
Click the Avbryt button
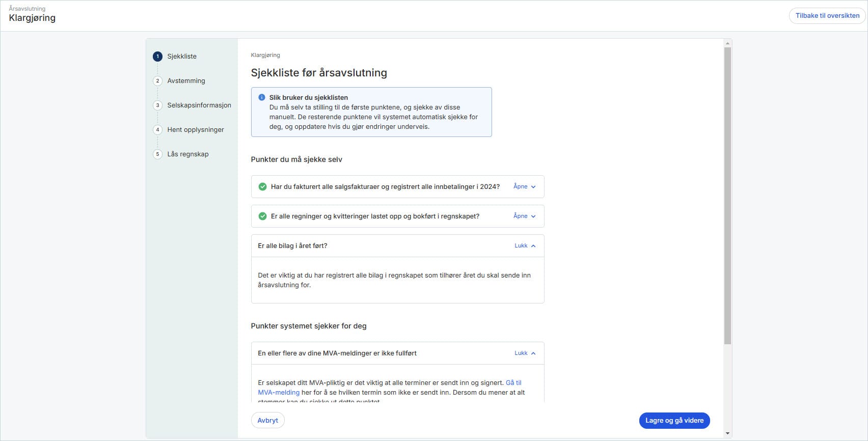point(267,421)
